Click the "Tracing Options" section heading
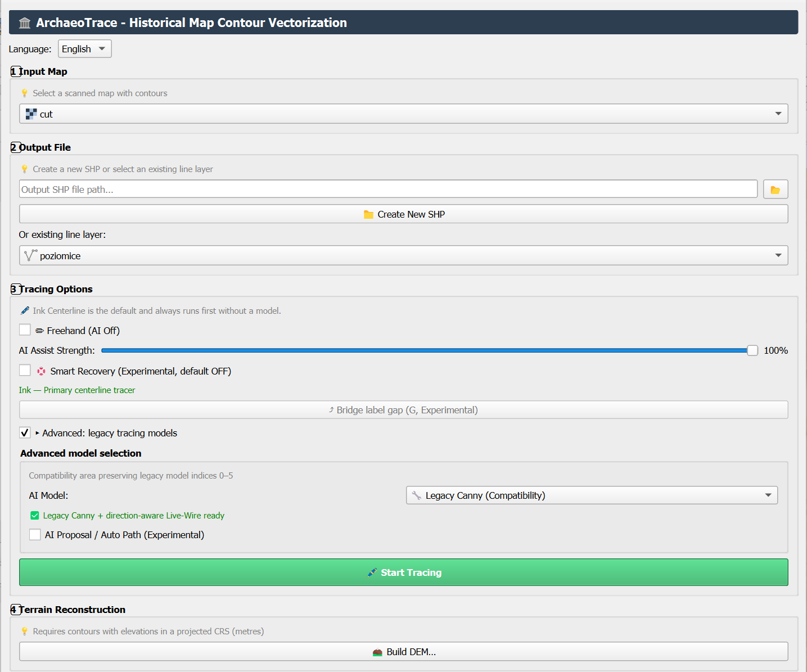Viewport: 807px width, 672px height. 56,289
